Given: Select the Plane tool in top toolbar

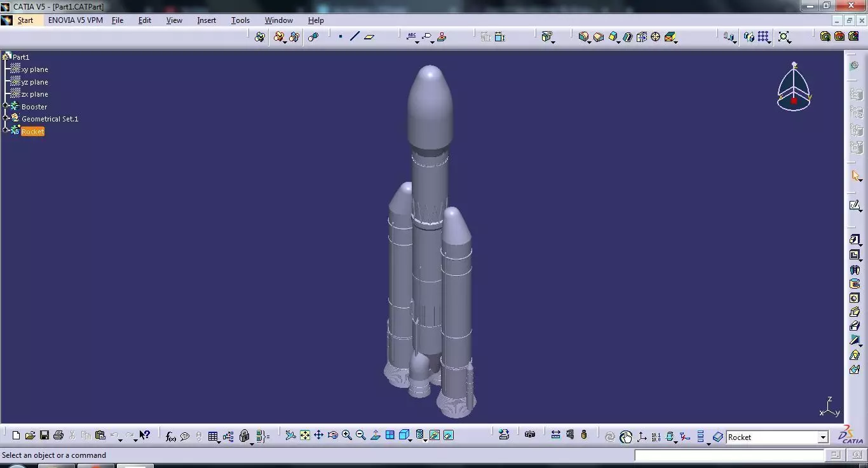Looking at the screenshot, I should coord(369,37).
